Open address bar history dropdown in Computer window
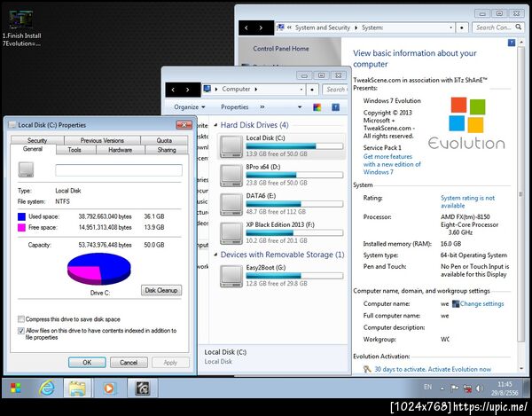This screenshot has height=416, width=532. [x=301, y=90]
